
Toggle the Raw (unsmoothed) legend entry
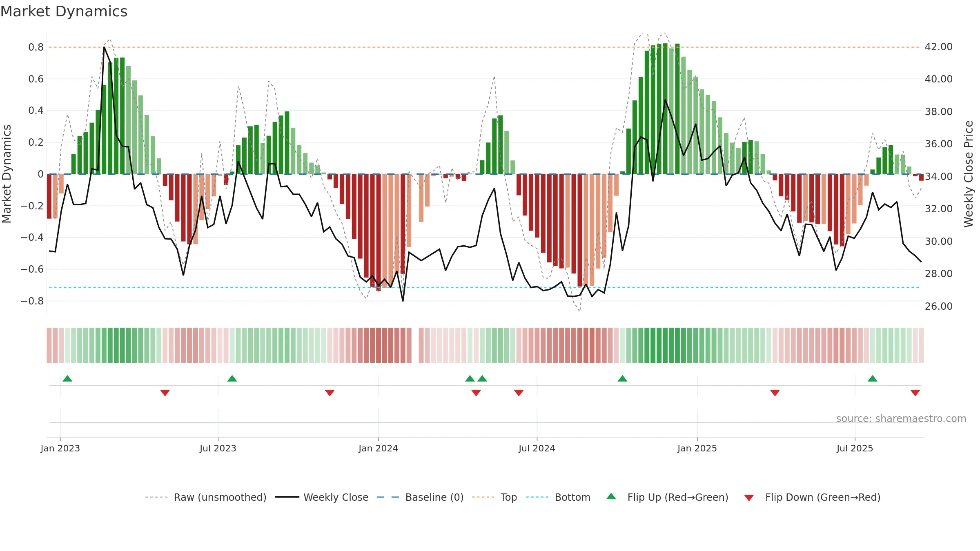point(220,497)
